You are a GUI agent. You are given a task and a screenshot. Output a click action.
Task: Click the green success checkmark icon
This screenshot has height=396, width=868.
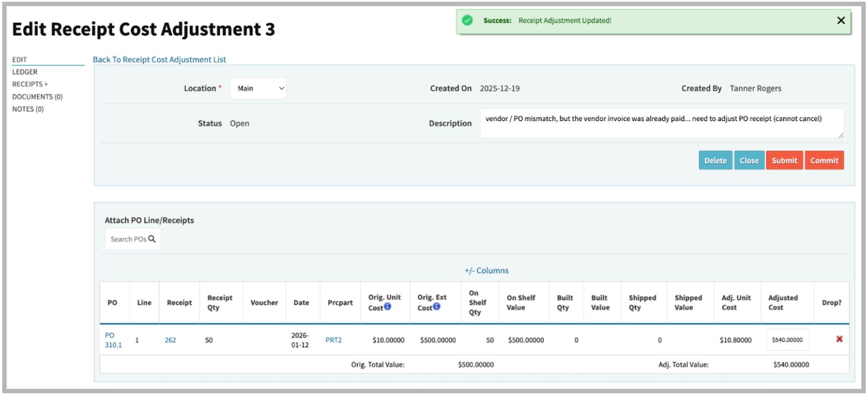tap(467, 20)
